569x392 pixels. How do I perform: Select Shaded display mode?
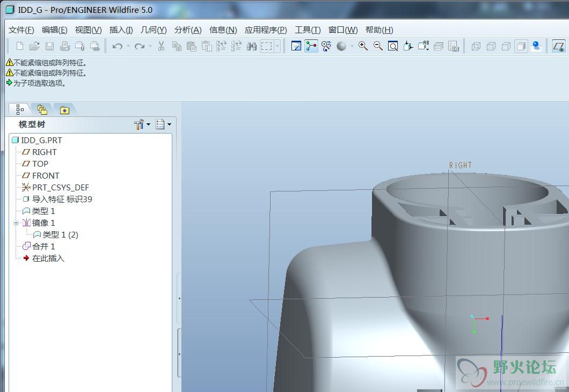(x=521, y=46)
